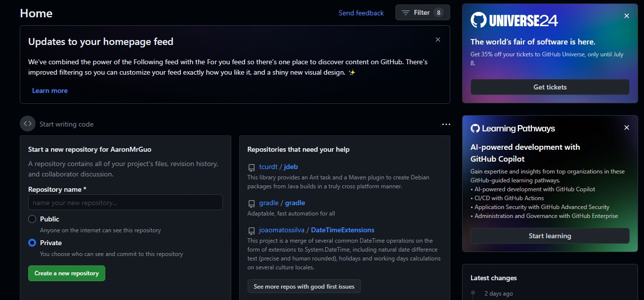This screenshot has width=644, height=300.
Task: Click See more repos with good first issues
Action: pyautogui.click(x=304, y=286)
